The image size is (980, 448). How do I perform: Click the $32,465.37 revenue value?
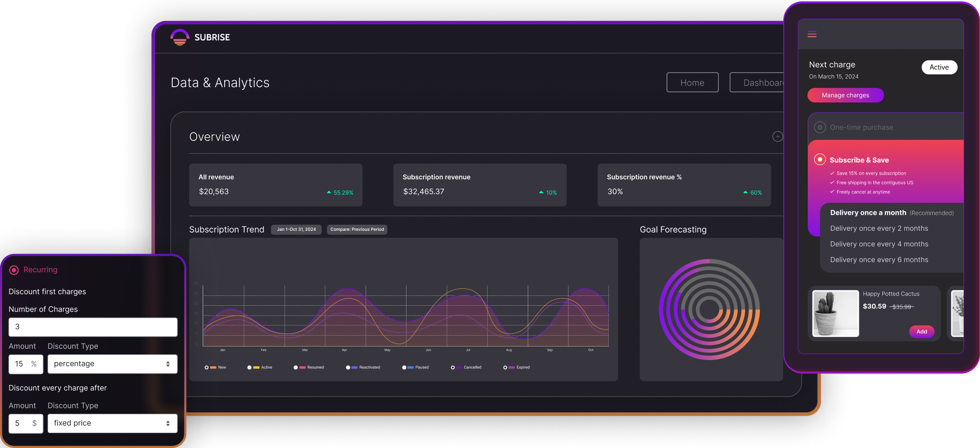point(424,191)
